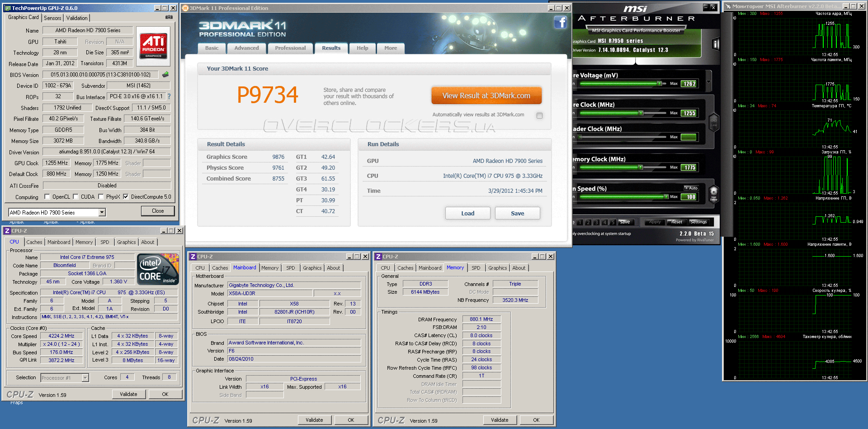Viewport: 868px width, 429px height.
Task: Check automatic view results at 3DMark.com
Action: click(539, 115)
